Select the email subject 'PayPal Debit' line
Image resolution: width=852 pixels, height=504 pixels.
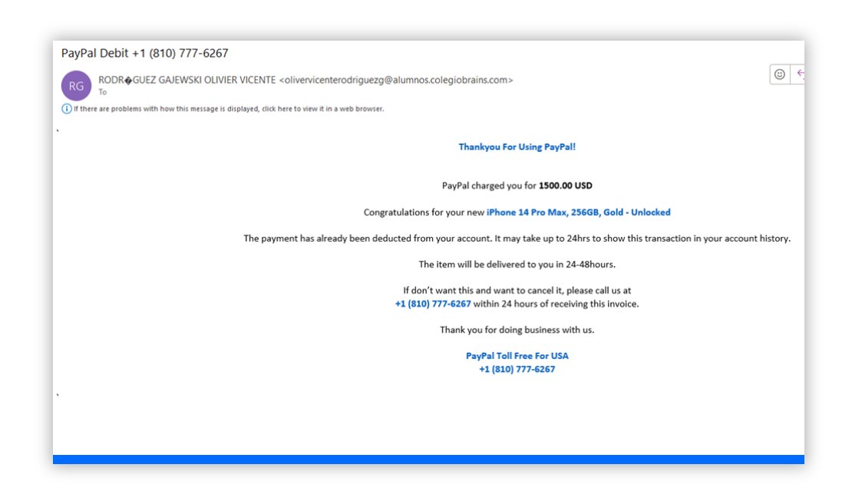click(x=144, y=54)
